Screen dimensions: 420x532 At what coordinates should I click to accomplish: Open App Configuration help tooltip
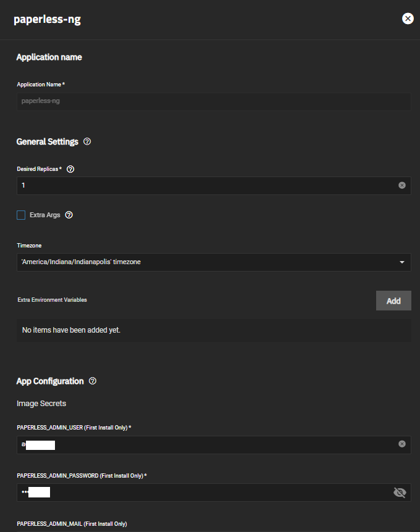pos(93,381)
